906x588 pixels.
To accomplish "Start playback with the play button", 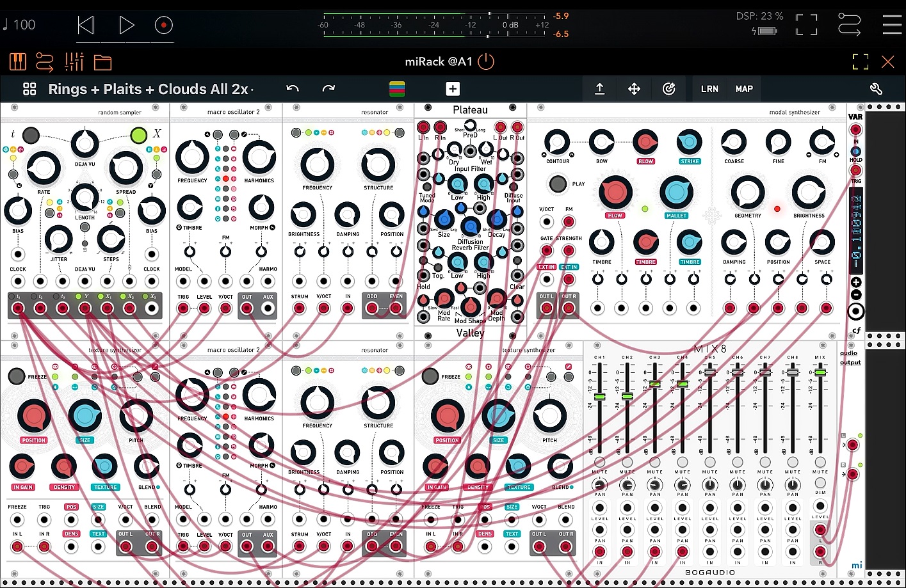I will [127, 25].
